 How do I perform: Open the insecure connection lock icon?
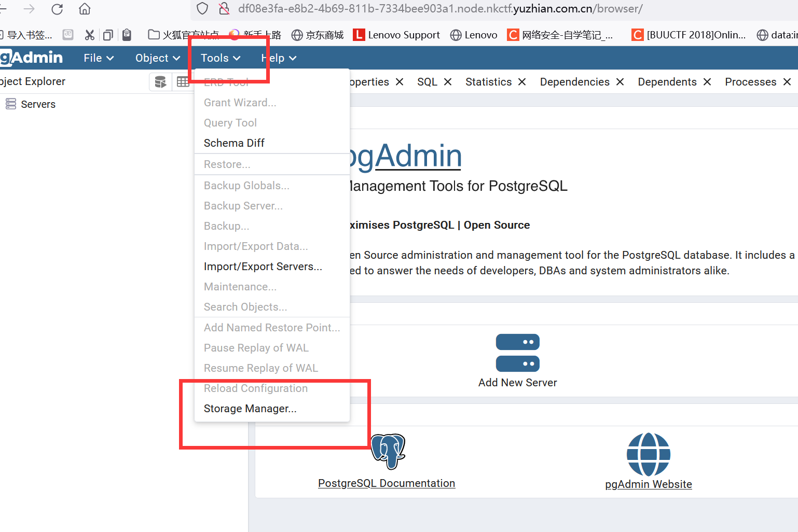[224, 9]
